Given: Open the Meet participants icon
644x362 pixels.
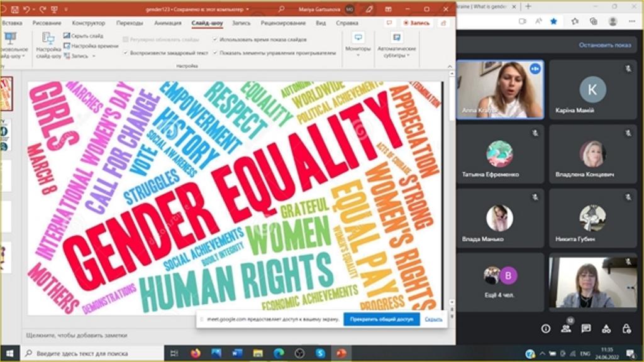Looking at the screenshot, I should 566,328.
